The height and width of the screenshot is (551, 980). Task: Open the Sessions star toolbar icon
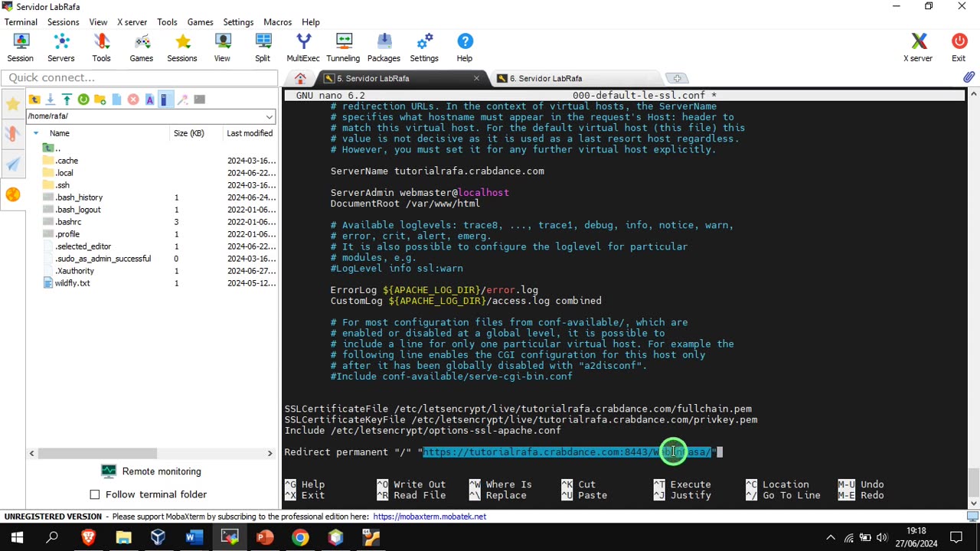point(182,47)
